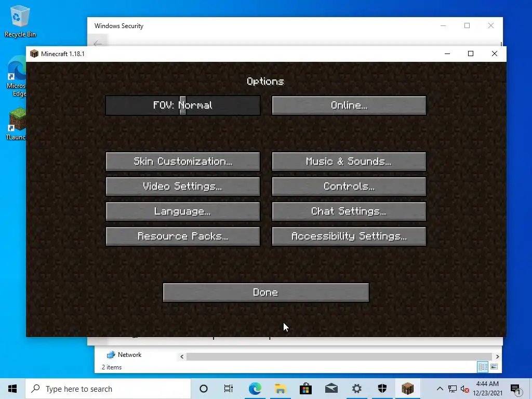The width and height of the screenshot is (532, 399).
Task: Open Music & Sounds settings
Action: 349,161
